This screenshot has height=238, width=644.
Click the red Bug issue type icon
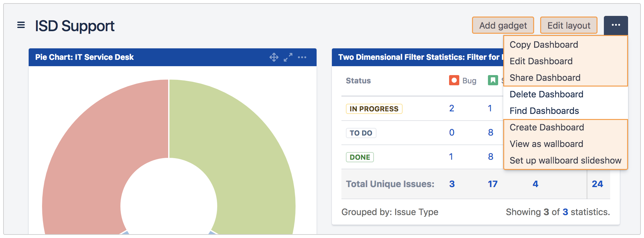point(454,80)
